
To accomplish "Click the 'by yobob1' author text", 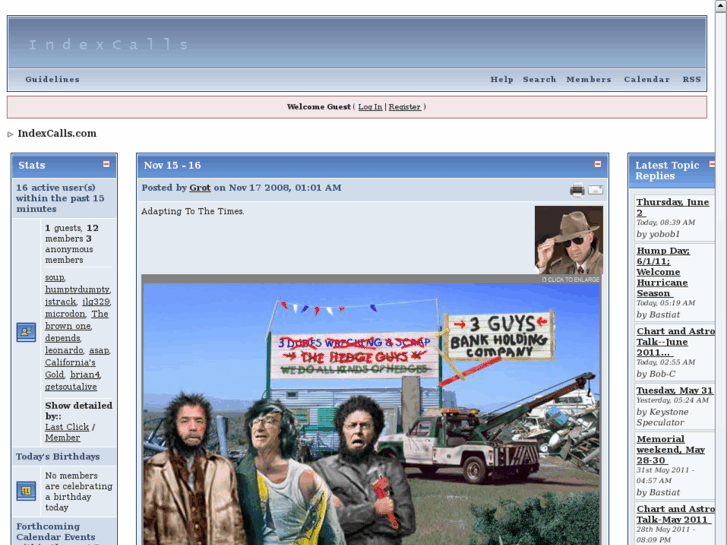I will click(658, 234).
